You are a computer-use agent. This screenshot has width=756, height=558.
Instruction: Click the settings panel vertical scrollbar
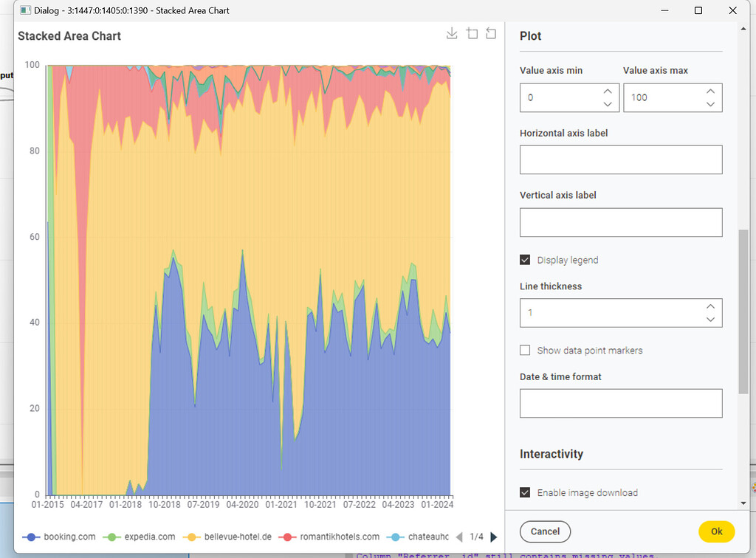tap(743, 310)
